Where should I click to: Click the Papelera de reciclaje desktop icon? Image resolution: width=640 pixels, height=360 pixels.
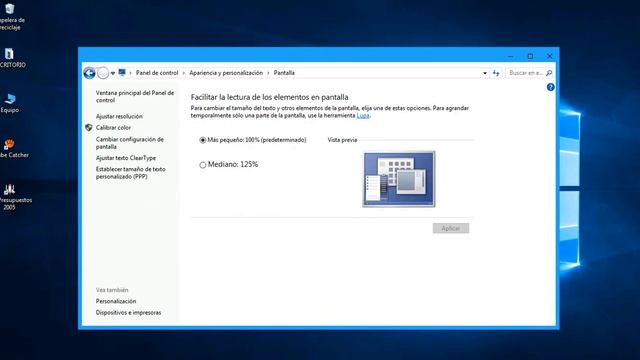[x=10, y=16]
